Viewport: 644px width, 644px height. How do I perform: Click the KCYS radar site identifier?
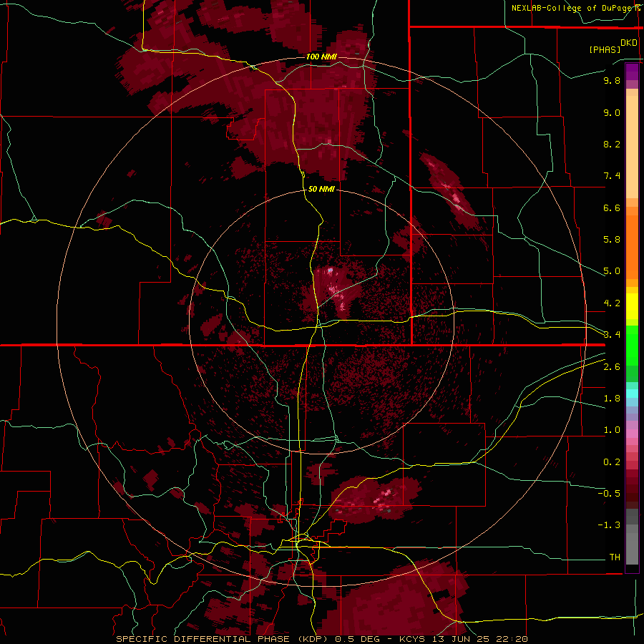(x=413, y=639)
